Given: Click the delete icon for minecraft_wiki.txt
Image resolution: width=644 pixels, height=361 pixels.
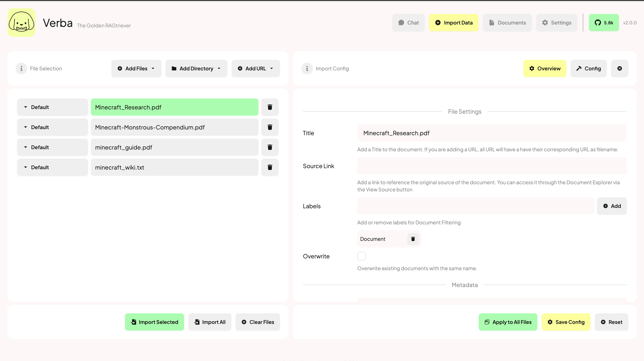Looking at the screenshot, I should [x=269, y=167].
